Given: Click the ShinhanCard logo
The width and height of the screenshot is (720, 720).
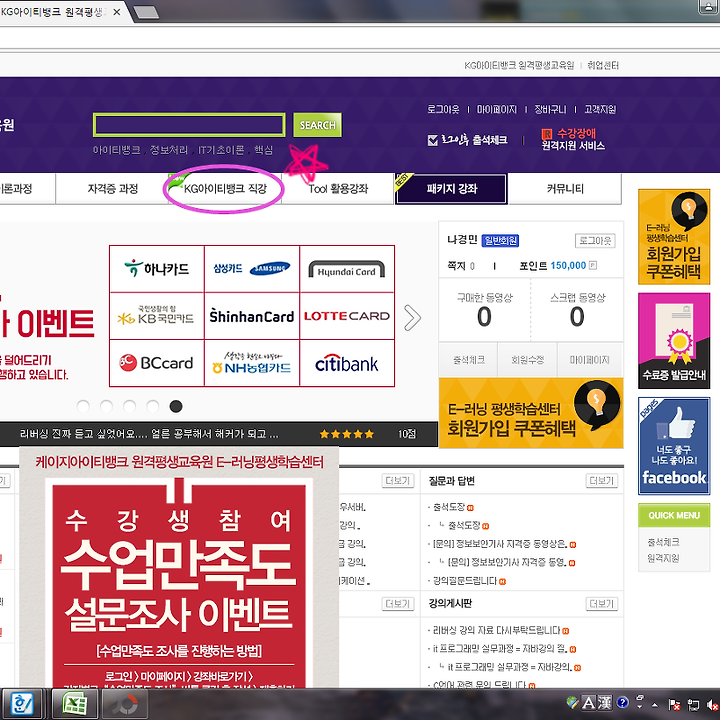Looking at the screenshot, I should 252,316.
